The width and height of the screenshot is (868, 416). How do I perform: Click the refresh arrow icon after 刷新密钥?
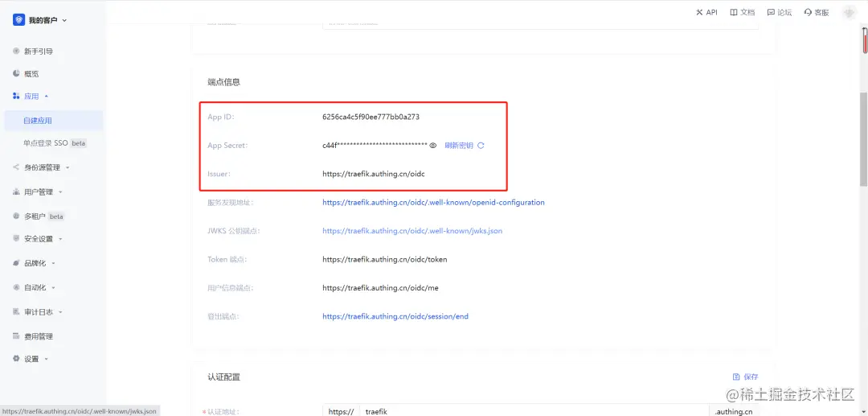pos(481,145)
